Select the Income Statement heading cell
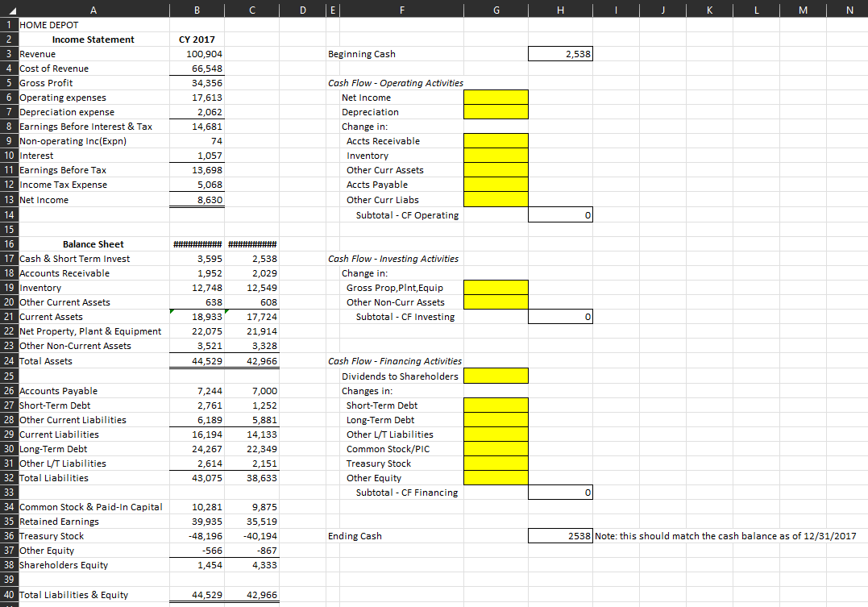This screenshot has width=868, height=607. coord(94,39)
